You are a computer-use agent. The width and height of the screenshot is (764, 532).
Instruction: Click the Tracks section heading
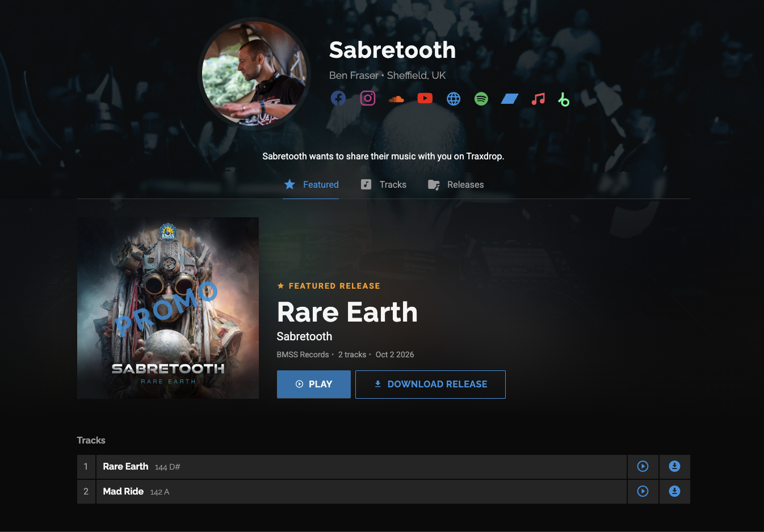(x=91, y=441)
